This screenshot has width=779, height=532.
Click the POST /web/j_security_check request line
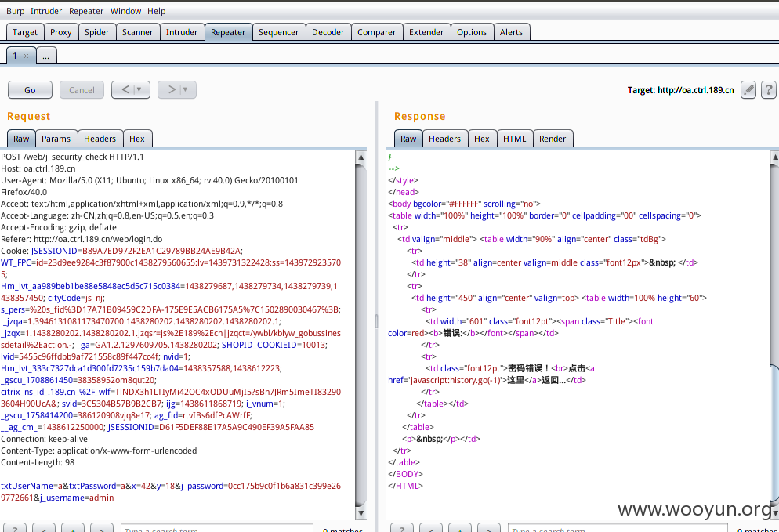point(73,157)
